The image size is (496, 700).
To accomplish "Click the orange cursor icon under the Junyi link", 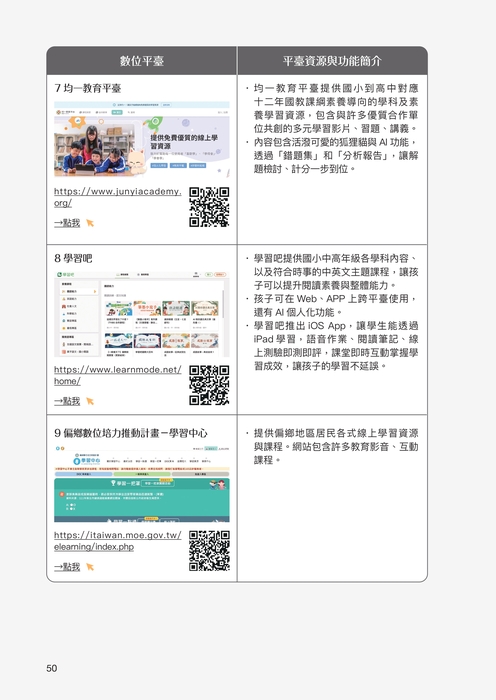I will (x=90, y=223).
